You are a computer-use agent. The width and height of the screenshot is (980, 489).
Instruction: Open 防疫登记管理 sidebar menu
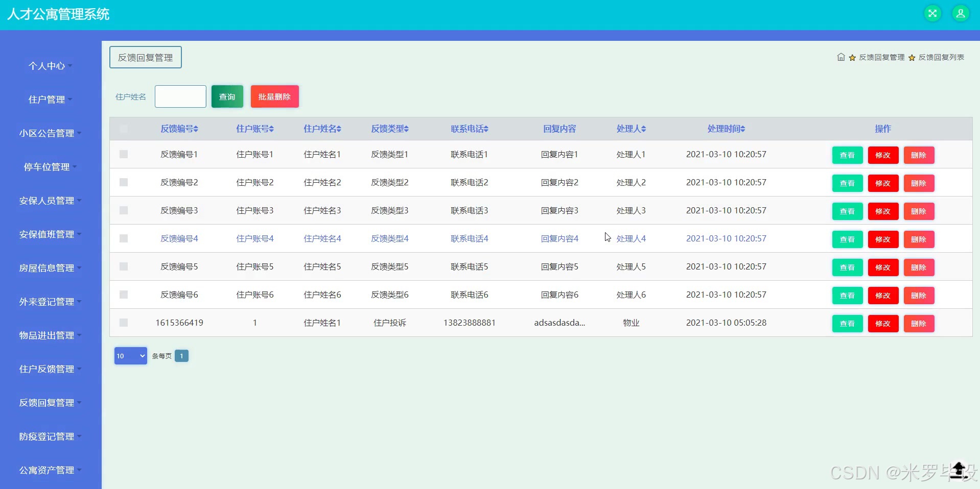click(x=51, y=436)
